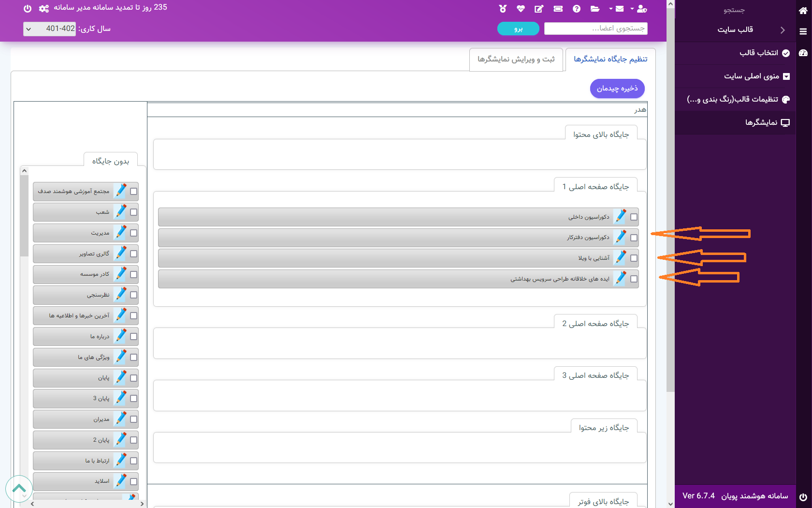Click the جایگاه بالای محتوا label
The height and width of the screenshot is (508, 812).
[601, 134]
